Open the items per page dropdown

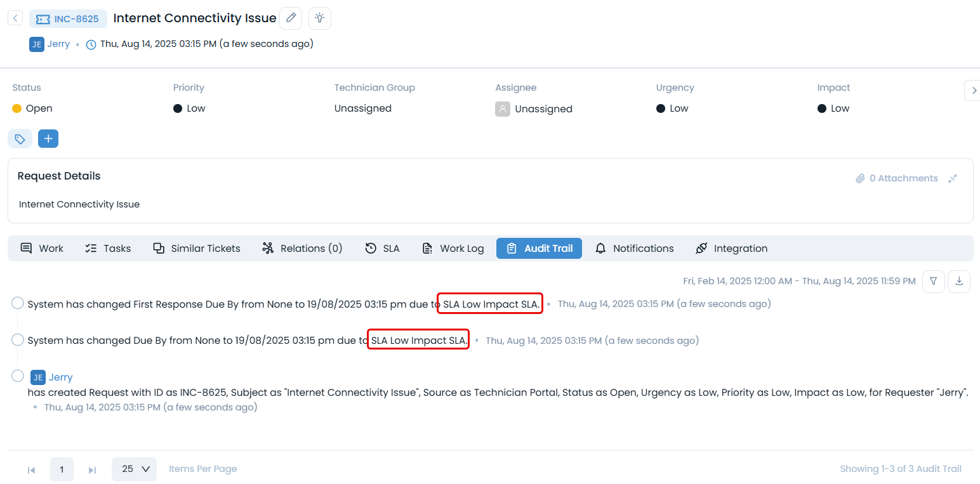pos(134,469)
